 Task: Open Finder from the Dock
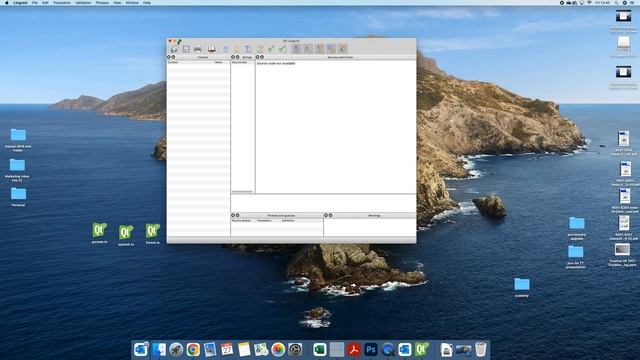coord(159,349)
